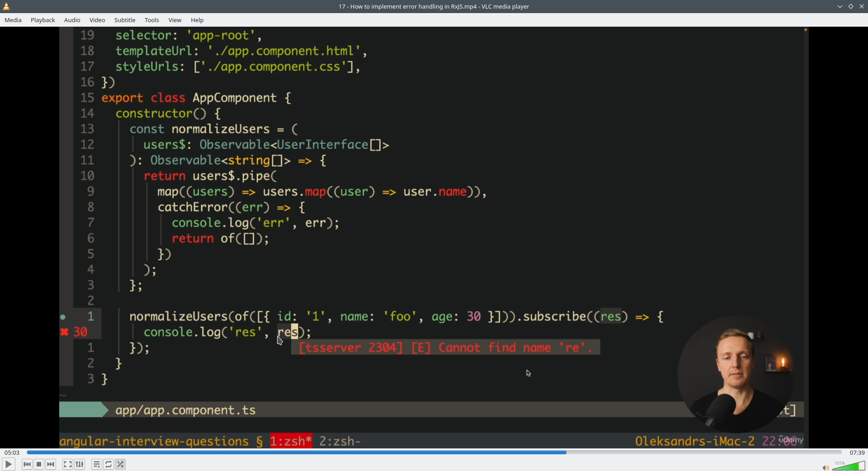Click the 'app/app.component.ts' filename in video
The image size is (868, 471).
[185, 410]
